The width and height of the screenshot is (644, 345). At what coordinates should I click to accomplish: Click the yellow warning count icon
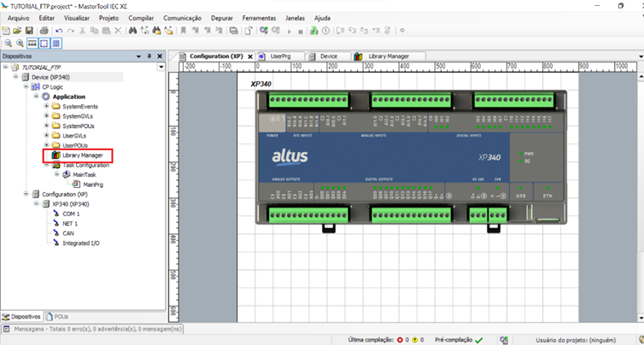click(x=415, y=340)
